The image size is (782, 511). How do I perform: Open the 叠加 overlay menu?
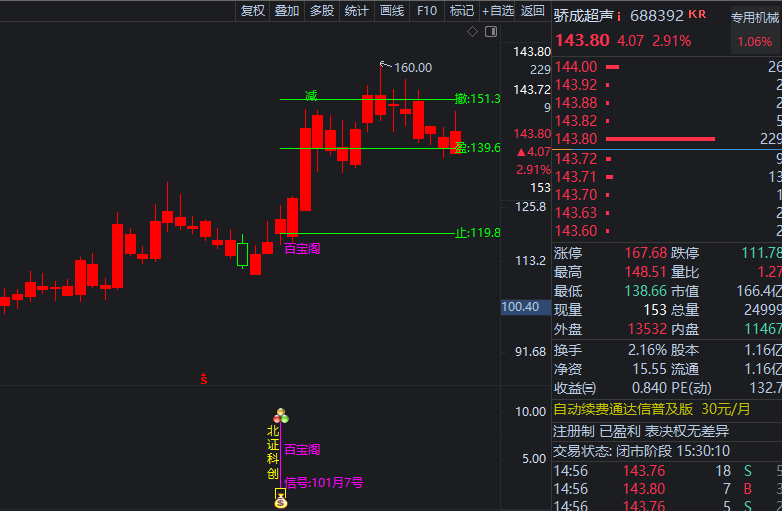point(287,11)
